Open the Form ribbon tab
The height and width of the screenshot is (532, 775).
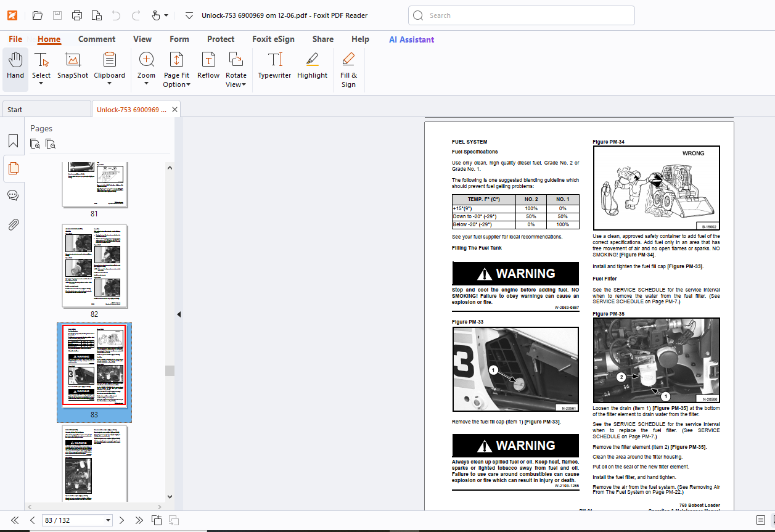[179, 39]
